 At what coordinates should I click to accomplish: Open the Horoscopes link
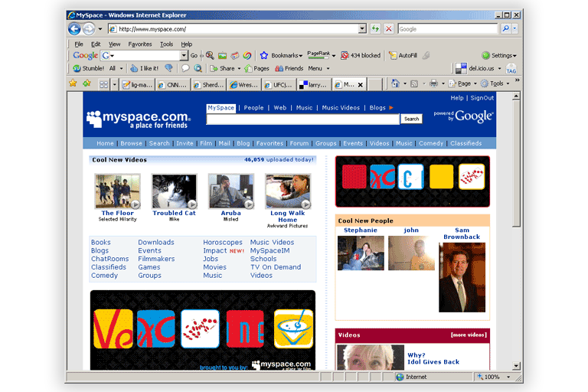[223, 243]
